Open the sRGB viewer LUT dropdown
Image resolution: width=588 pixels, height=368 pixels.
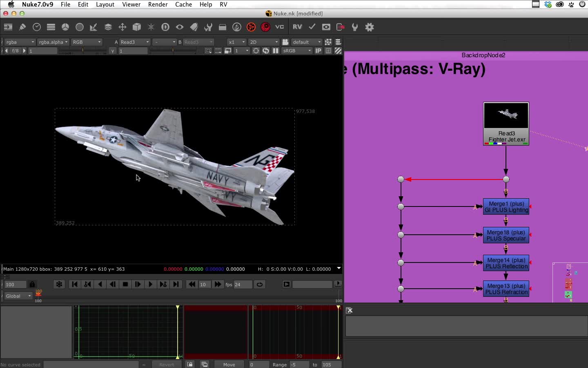click(297, 51)
